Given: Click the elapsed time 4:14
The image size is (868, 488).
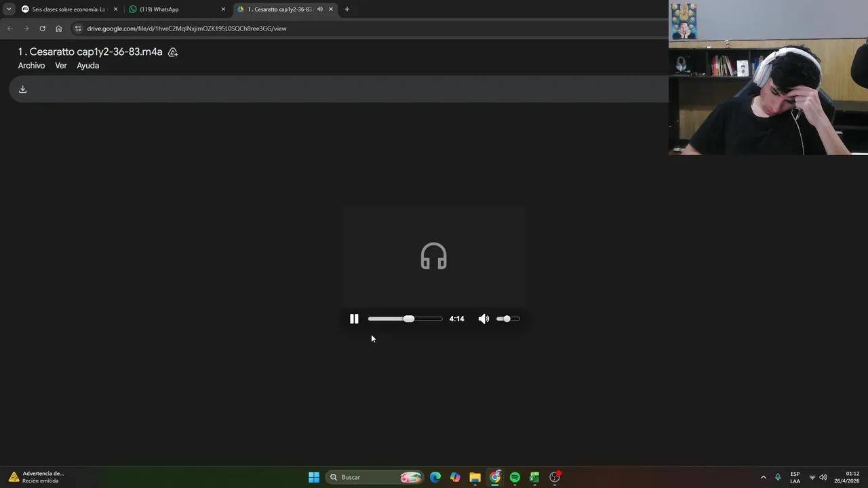Looking at the screenshot, I should point(456,319).
